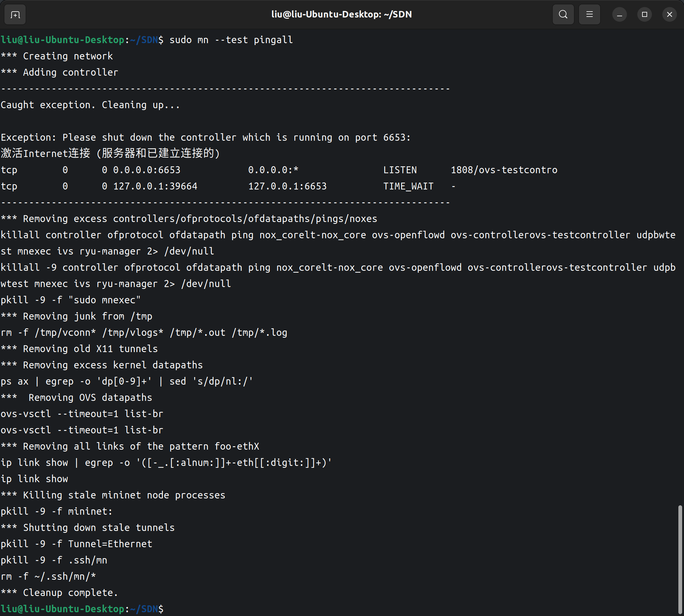
Task: Click the process '1808/ovs-testcontro'
Action: 504,170
